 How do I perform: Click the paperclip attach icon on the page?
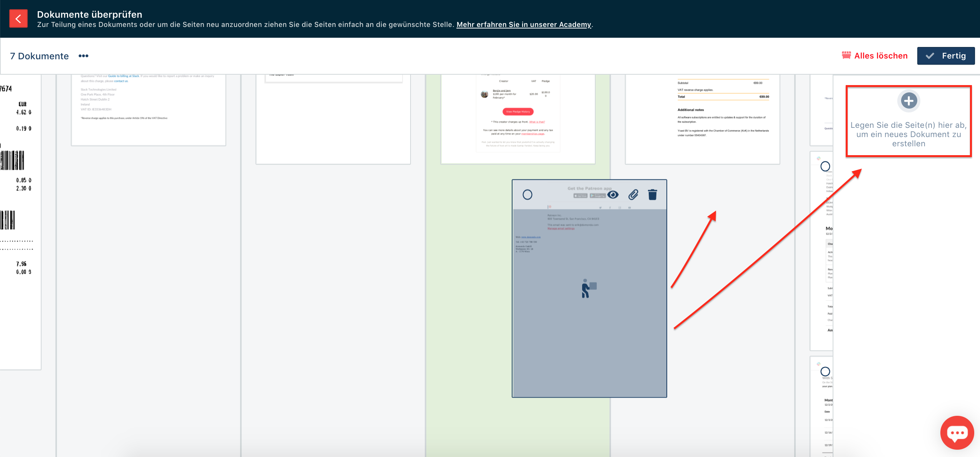point(633,195)
